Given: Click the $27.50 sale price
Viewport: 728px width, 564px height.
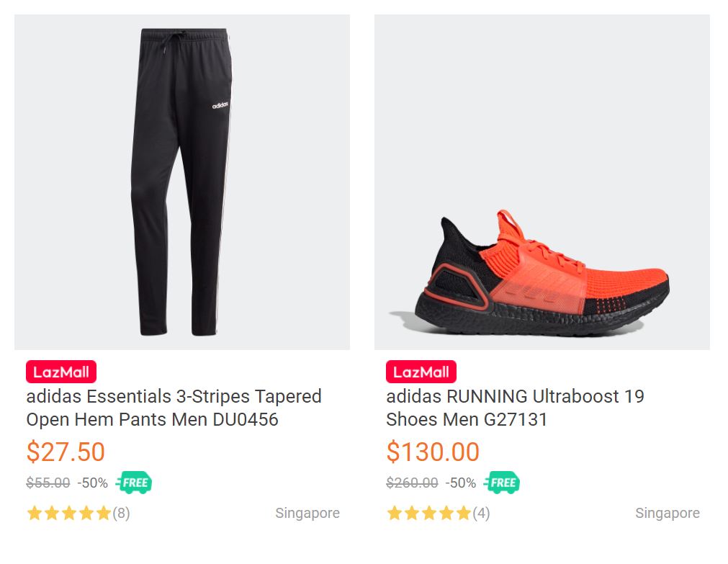Looking at the screenshot, I should click(x=66, y=452).
